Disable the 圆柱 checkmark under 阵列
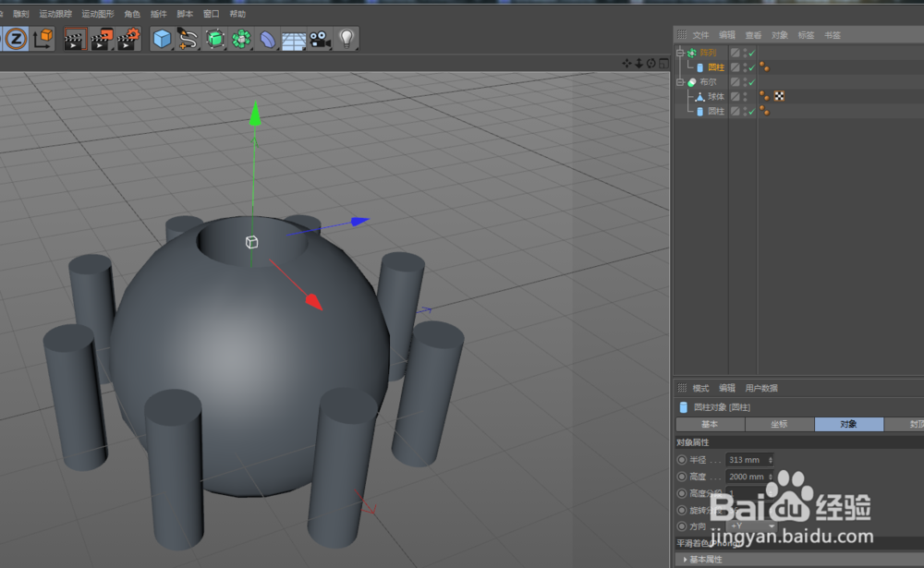The image size is (924, 568). (x=752, y=67)
